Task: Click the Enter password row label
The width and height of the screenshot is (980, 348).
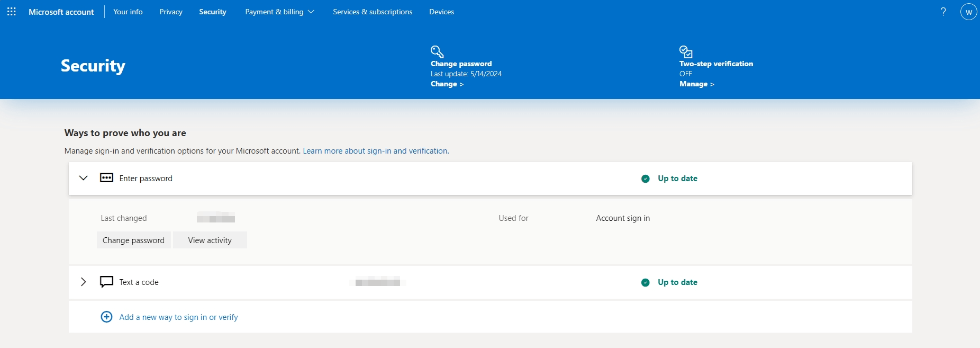Action: pos(146,179)
